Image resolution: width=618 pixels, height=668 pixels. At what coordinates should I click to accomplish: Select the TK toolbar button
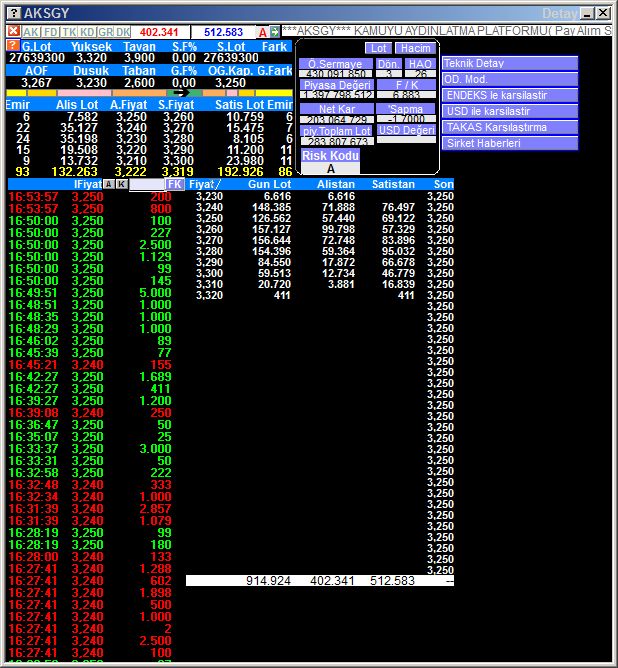(x=69, y=32)
